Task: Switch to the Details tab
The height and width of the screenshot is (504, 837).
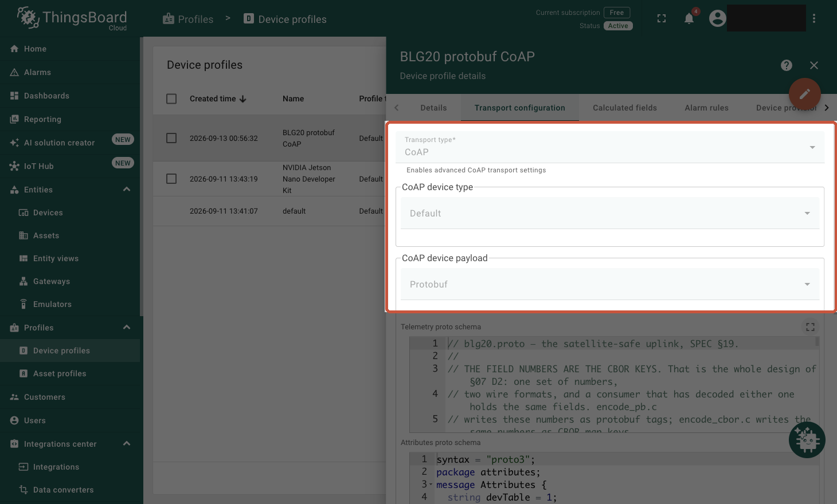Action: [433, 108]
